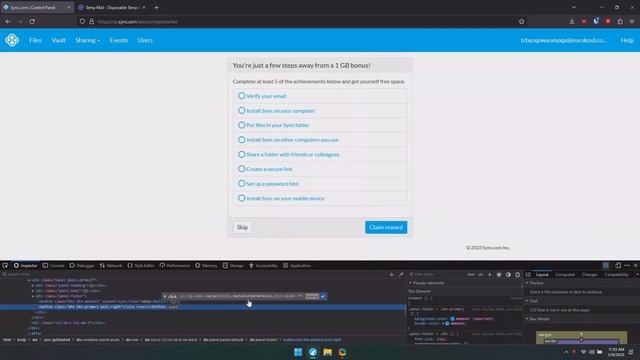This screenshot has height=360, width=640.
Task: Toggle dark color scheme simulation icon
Action: pyautogui.click(x=508, y=275)
